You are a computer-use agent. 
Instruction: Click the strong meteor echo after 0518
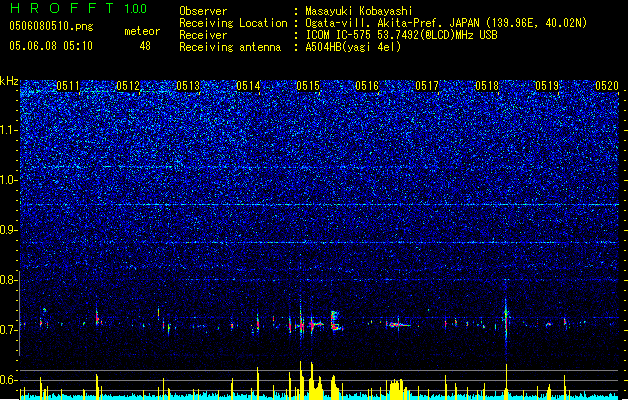click(x=506, y=319)
